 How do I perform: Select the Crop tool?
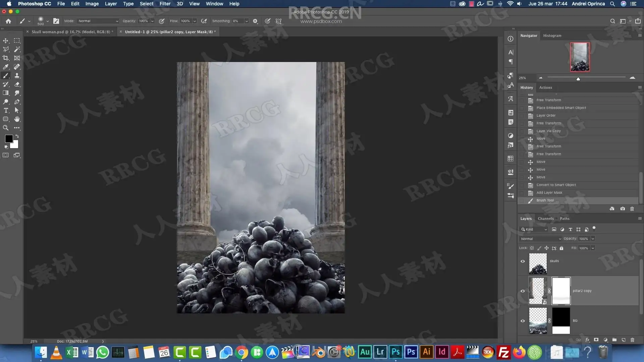pyautogui.click(x=6, y=58)
